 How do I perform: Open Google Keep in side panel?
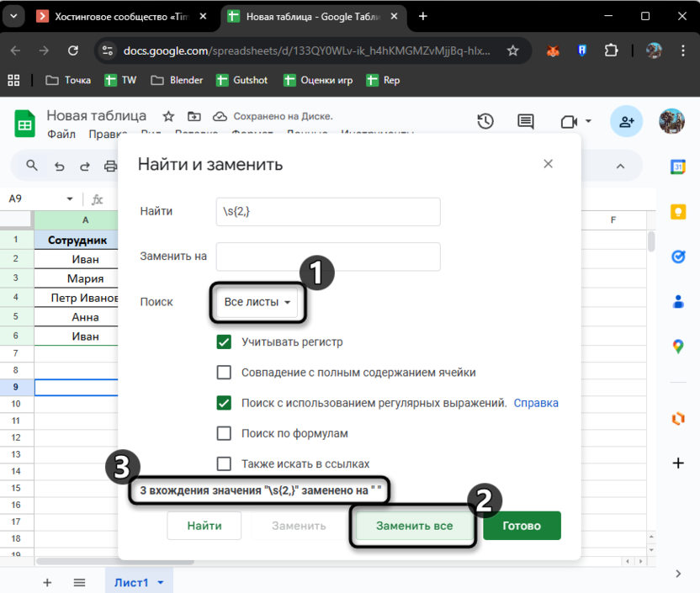point(677,212)
